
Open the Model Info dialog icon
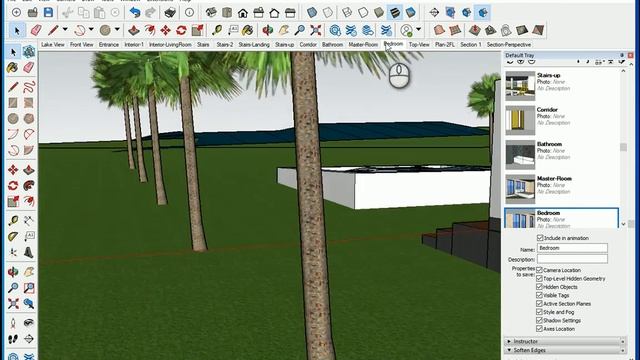click(189, 12)
